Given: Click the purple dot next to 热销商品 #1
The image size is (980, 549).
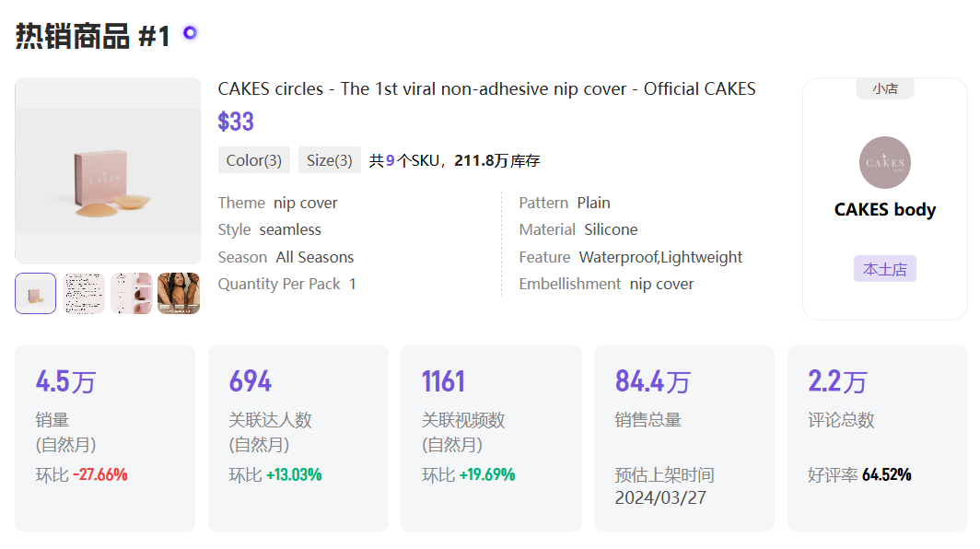Looking at the screenshot, I should click(x=190, y=32).
